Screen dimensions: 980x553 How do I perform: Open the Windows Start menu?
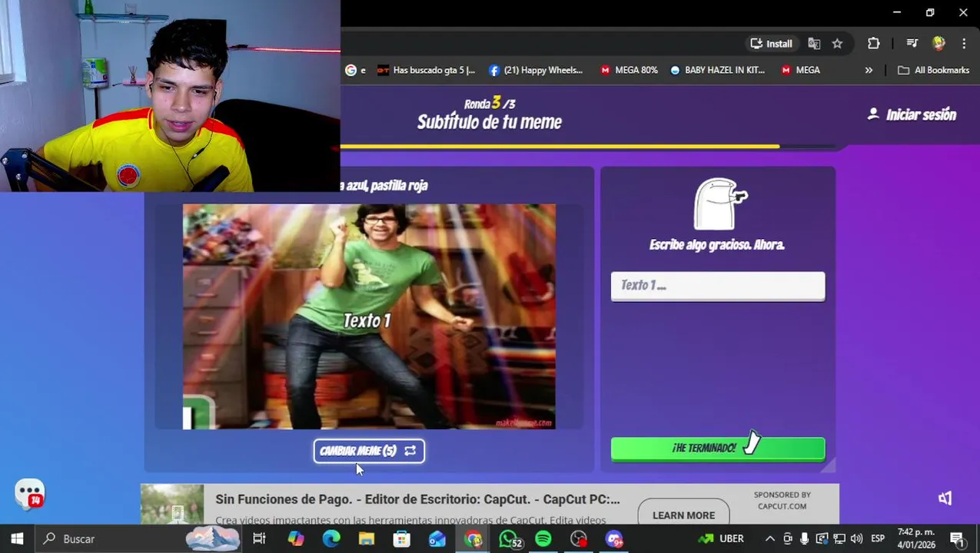click(17, 539)
